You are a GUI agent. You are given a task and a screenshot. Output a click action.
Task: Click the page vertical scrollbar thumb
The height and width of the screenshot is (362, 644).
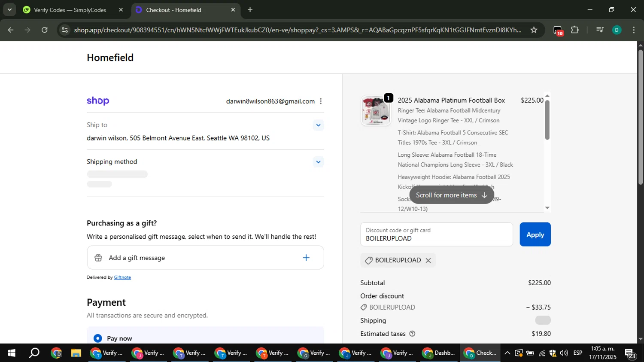[x=641, y=117]
